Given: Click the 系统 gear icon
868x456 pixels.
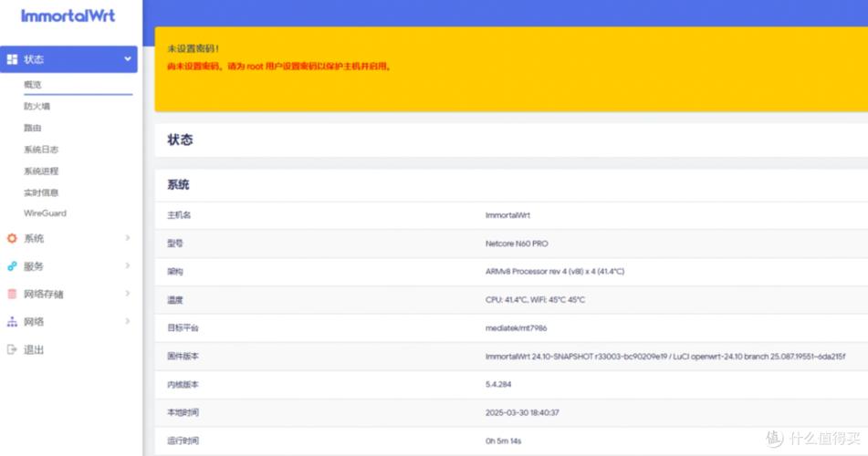Looking at the screenshot, I should tap(12, 239).
